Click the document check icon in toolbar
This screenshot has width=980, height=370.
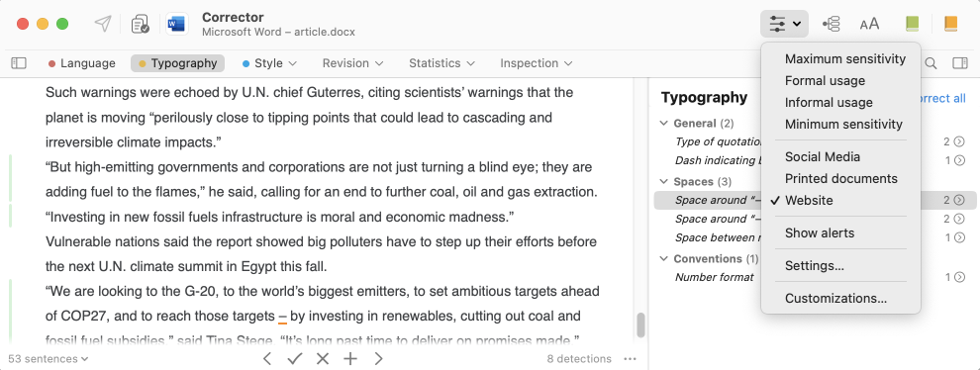pos(140,25)
